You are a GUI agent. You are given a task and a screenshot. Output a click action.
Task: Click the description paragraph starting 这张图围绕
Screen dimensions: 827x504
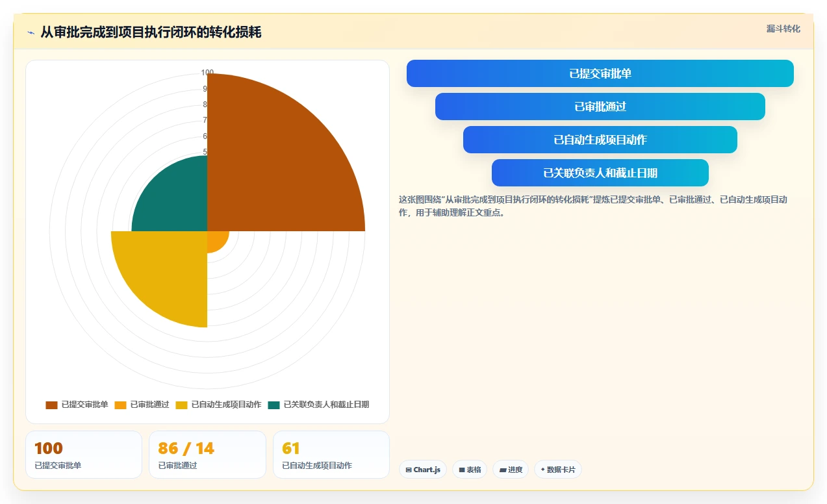point(593,206)
